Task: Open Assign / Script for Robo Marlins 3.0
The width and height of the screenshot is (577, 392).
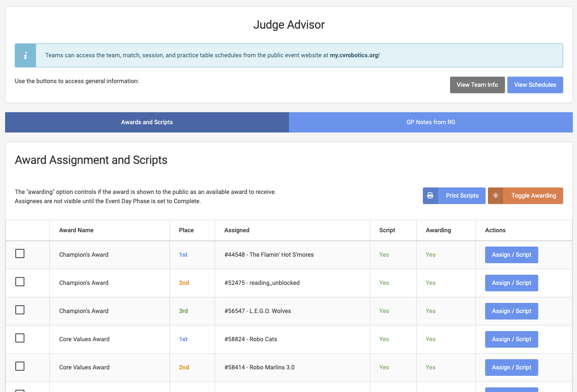Action: (x=511, y=368)
